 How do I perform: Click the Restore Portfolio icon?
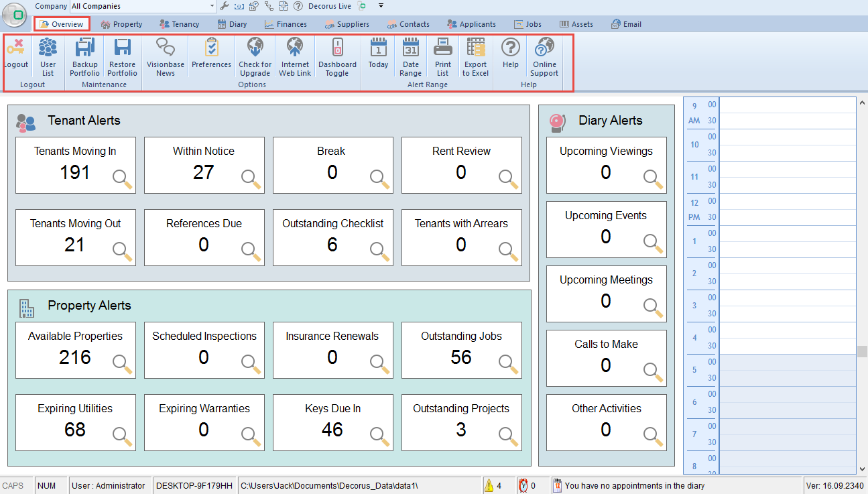pyautogui.click(x=122, y=49)
